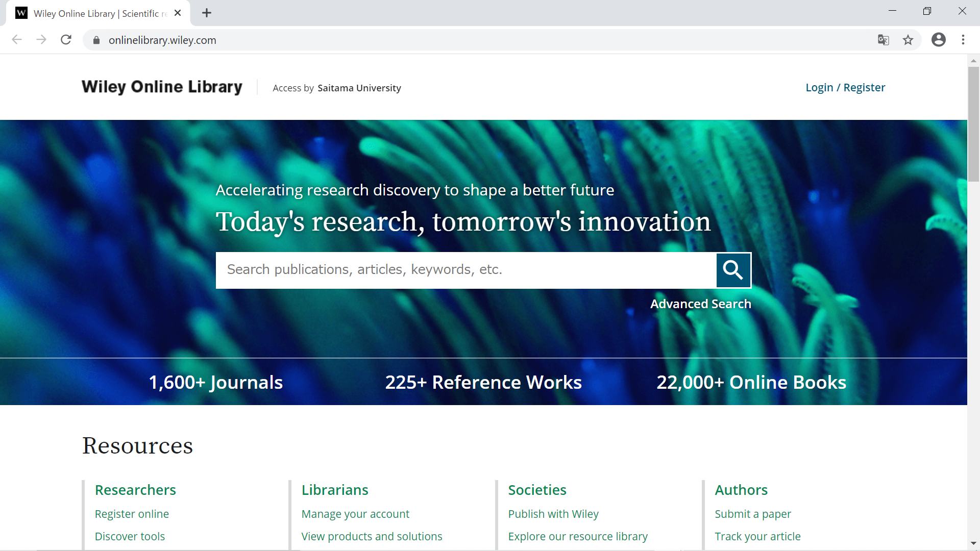
Task: Click Manage your account
Action: coord(355,514)
